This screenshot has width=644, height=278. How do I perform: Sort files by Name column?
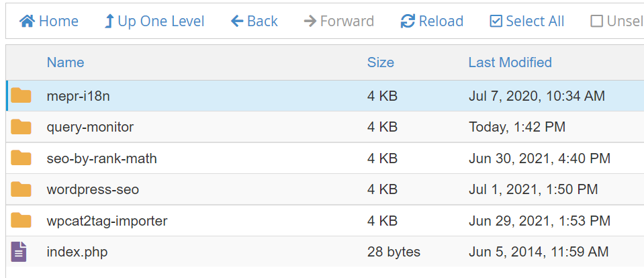click(x=65, y=62)
